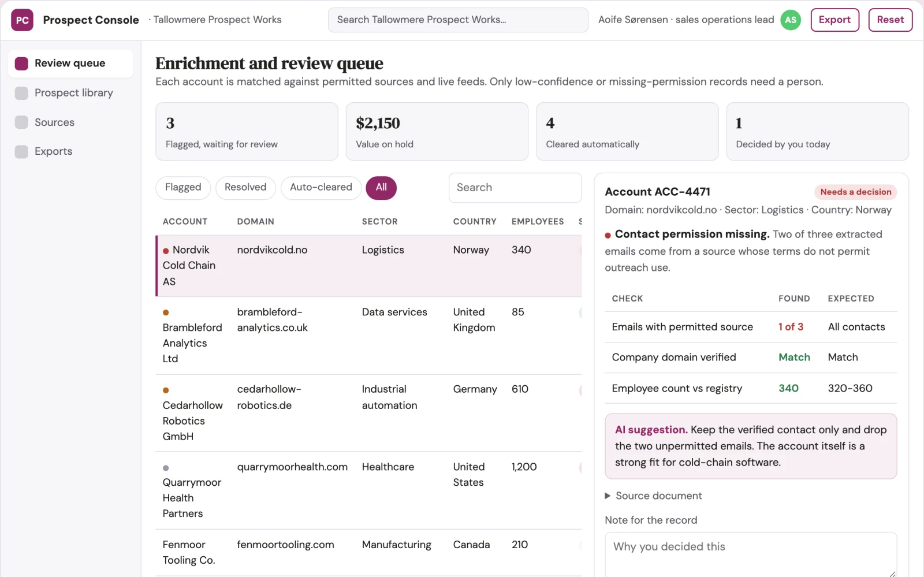Open Prospect library from sidebar
Image resolution: width=924 pixels, height=577 pixels.
click(70, 93)
